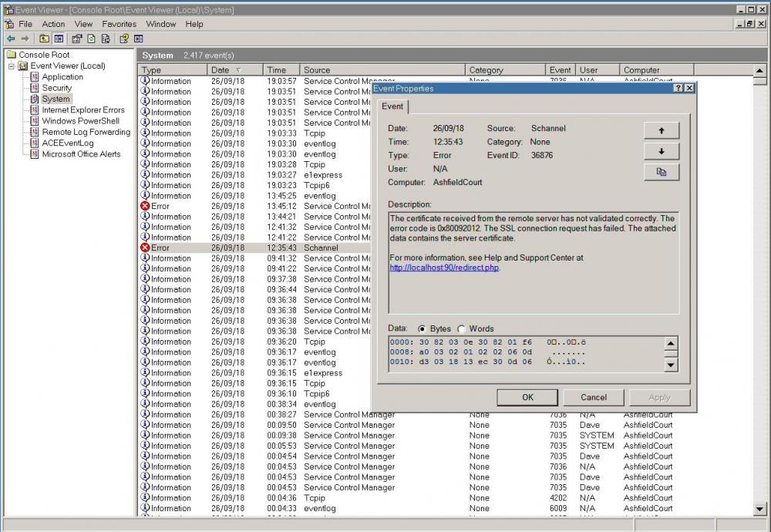Copy event details to clipboard button
The width and height of the screenshot is (771, 532).
(661, 172)
